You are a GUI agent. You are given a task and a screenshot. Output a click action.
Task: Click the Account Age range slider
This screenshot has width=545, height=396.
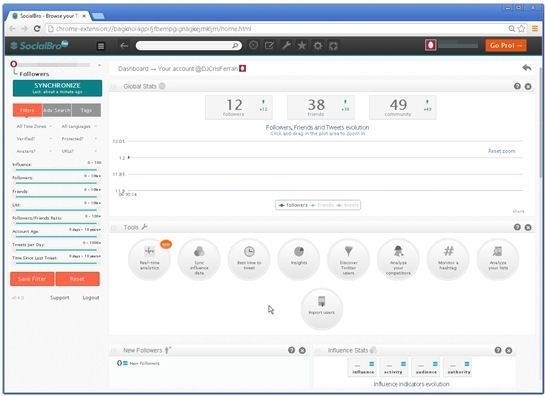(56, 236)
